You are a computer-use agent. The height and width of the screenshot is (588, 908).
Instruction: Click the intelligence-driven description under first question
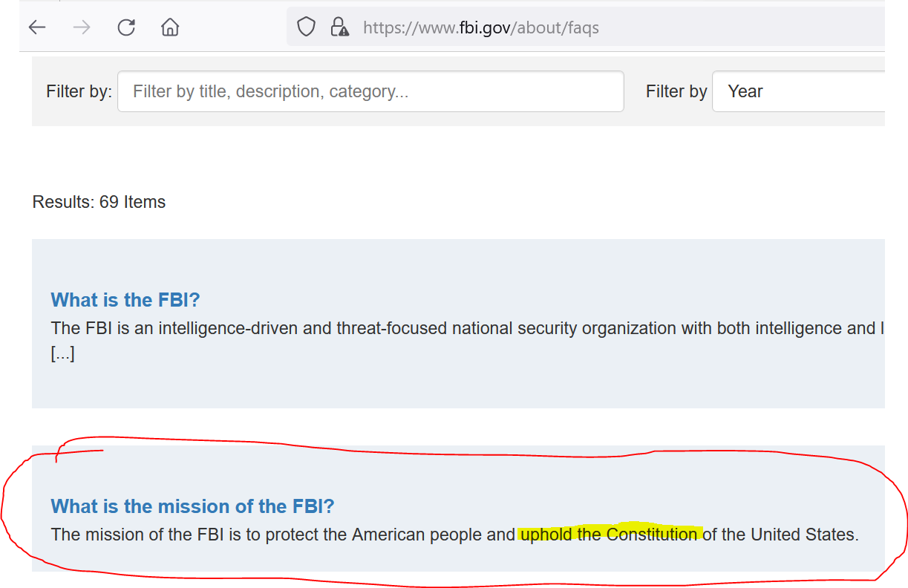coord(467,328)
